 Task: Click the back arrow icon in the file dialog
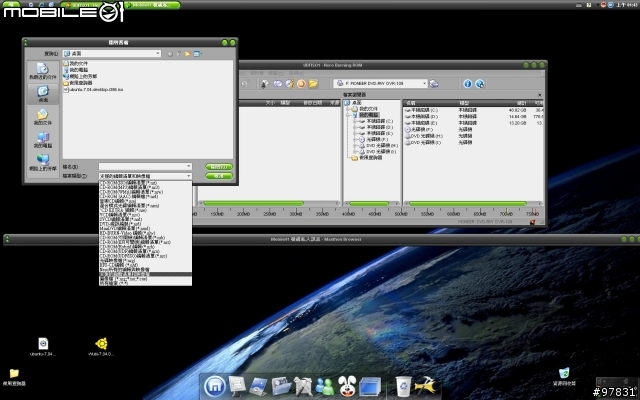pyautogui.click(x=170, y=54)
